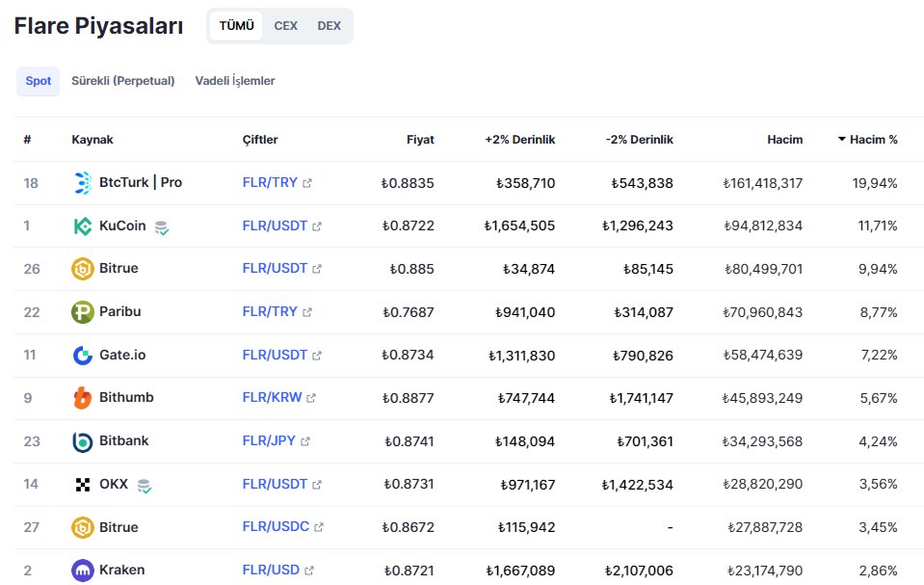Open Bithumb exchange name
The height and width of the screenshot is (585, 924).
126,397
